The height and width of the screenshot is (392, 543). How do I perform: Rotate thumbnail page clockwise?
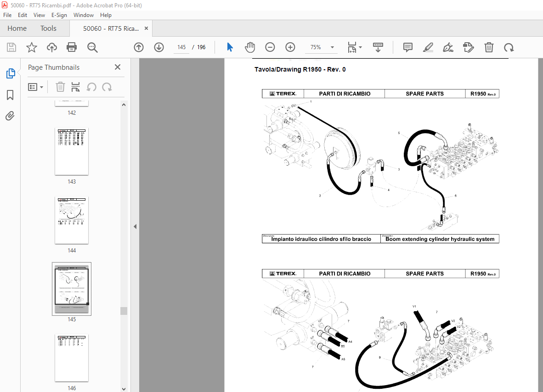coord(107,87)
